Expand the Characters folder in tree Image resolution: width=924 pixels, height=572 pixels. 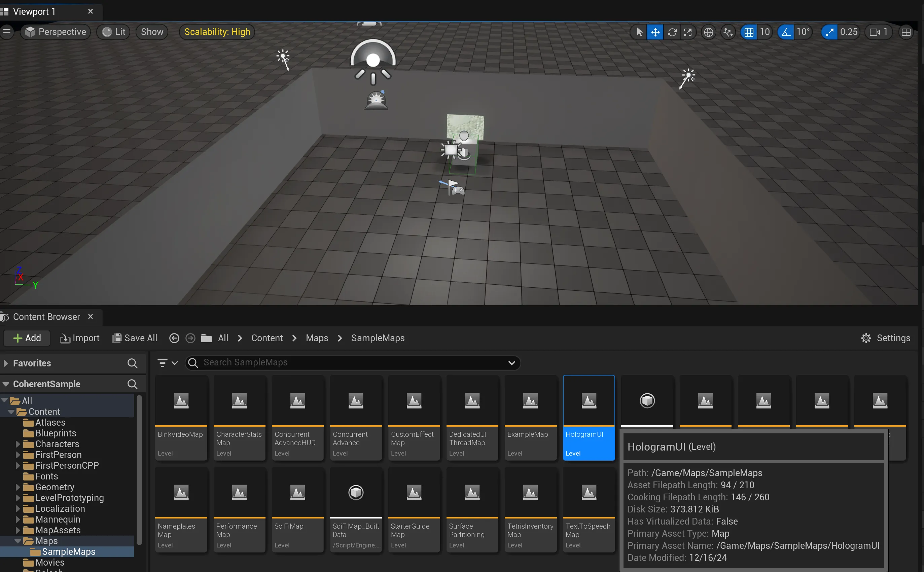point(18,444)
